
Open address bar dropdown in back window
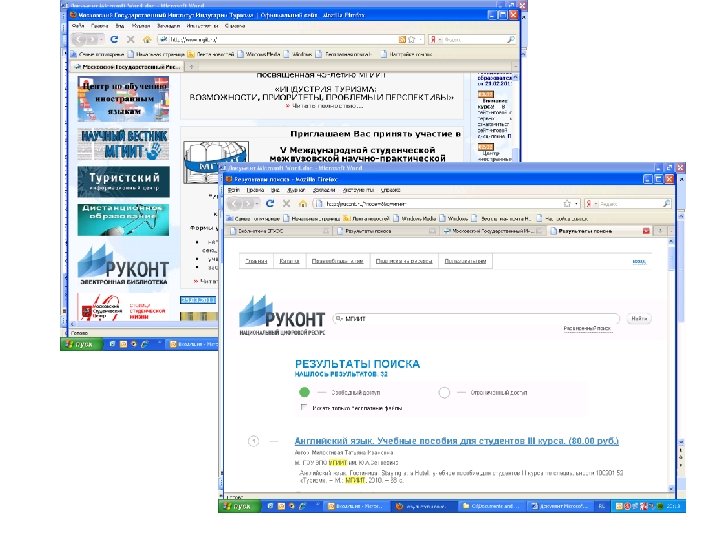[x=421, y=39]
